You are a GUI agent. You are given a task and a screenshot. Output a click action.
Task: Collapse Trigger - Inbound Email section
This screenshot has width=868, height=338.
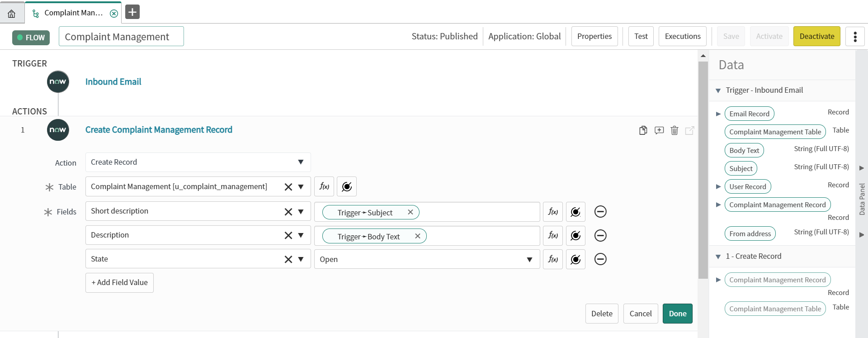click(718, 90)
